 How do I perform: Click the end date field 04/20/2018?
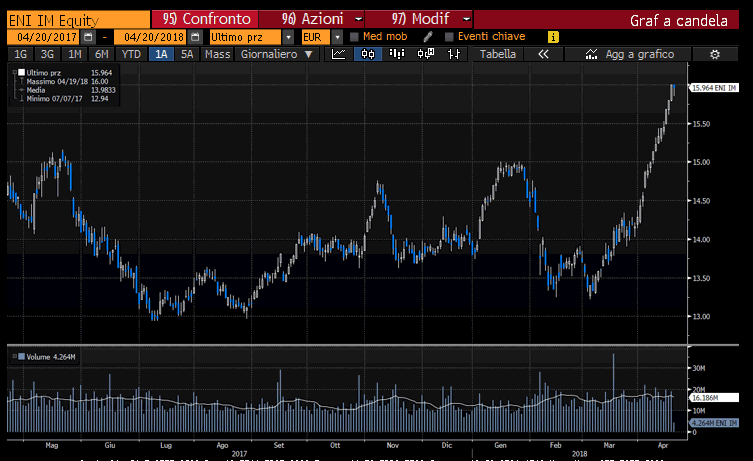pyautogui.click(x=152, y=37)
